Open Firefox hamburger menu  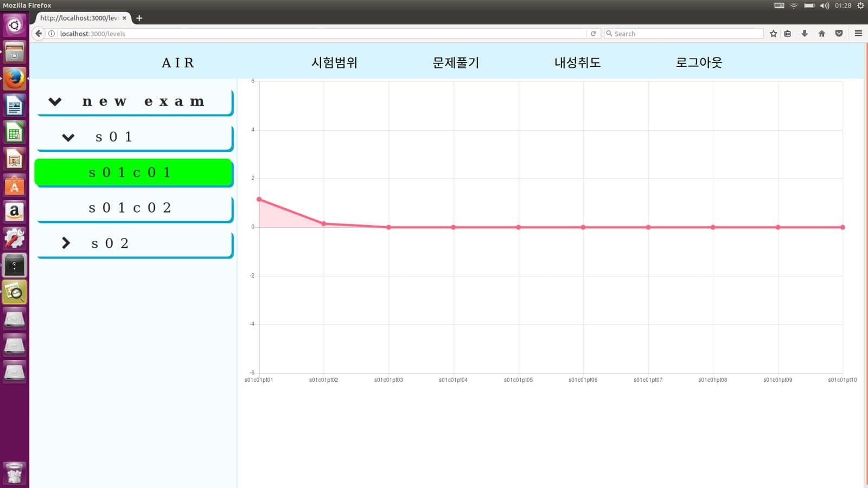(858, 34)
